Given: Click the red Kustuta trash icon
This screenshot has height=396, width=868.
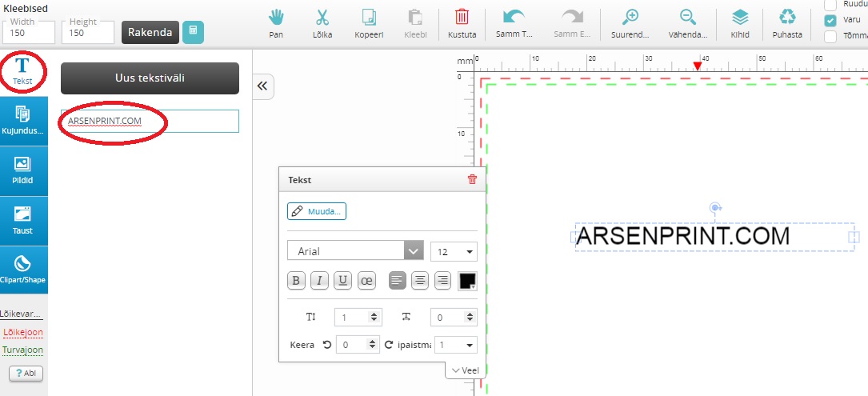Looking at the screenshot, I should 462,18.
